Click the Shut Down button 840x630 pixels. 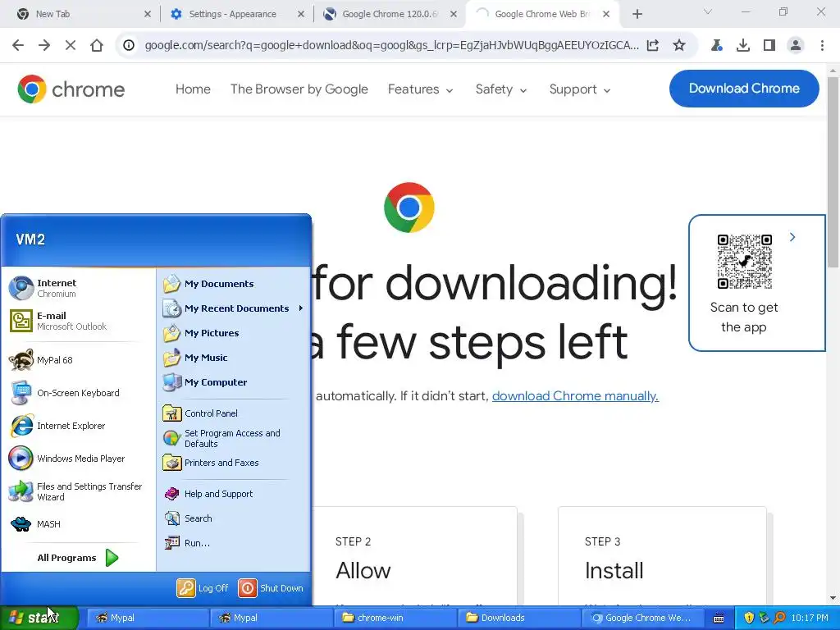point(271,588)
